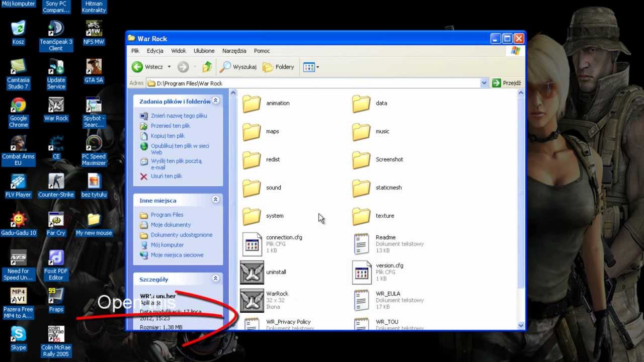This screenshot has width=644, height=362.
Task: Select the TeamSpeak 3 Client desktop icon
Action: click(56, 36)
